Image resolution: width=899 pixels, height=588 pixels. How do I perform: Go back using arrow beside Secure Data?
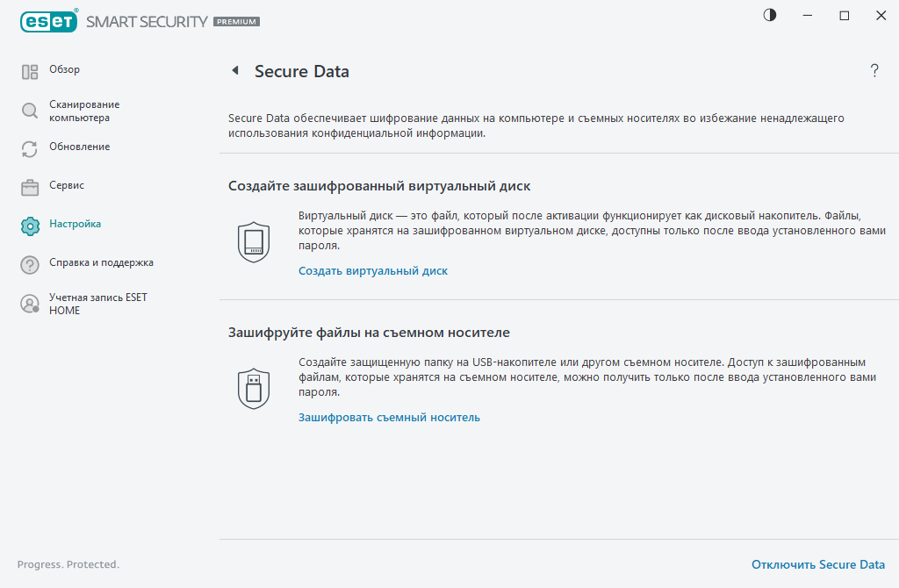coord(234,70)
